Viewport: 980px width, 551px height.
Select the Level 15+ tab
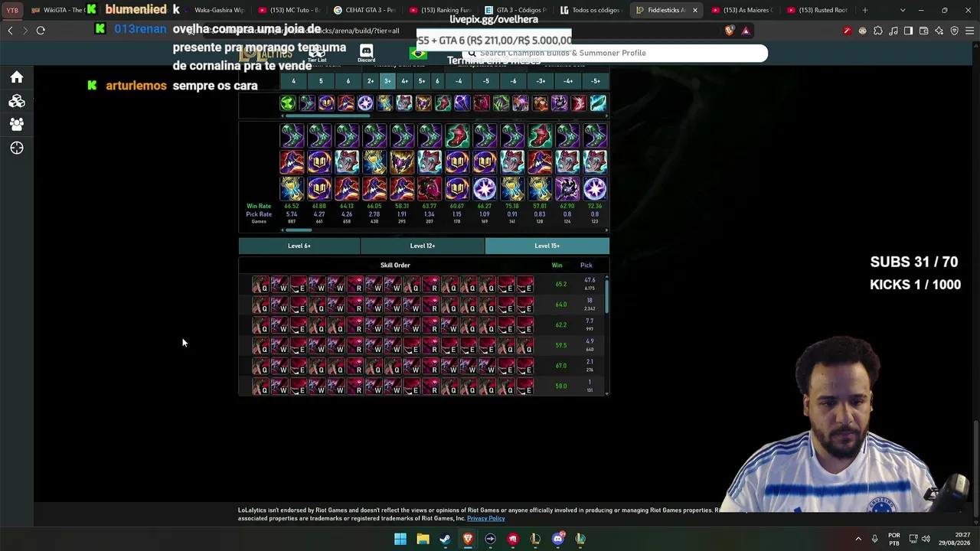[547, 246]
